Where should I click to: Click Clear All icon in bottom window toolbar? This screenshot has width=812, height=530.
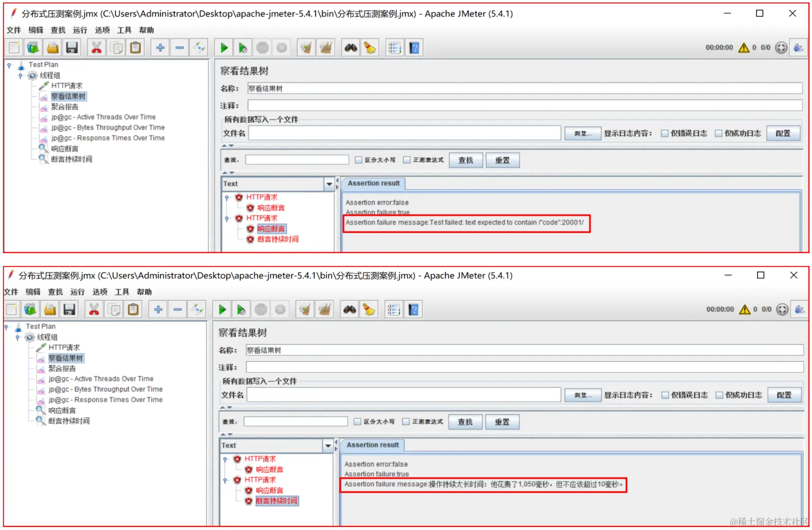coord(325,309)
